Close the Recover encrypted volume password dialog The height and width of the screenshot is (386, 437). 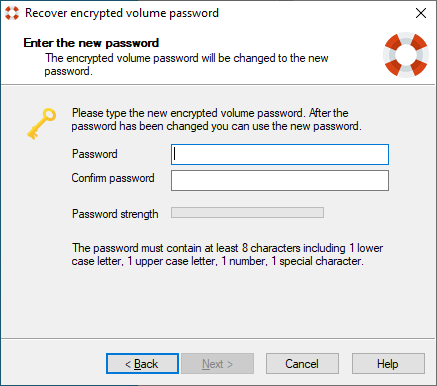coord(421,13)
